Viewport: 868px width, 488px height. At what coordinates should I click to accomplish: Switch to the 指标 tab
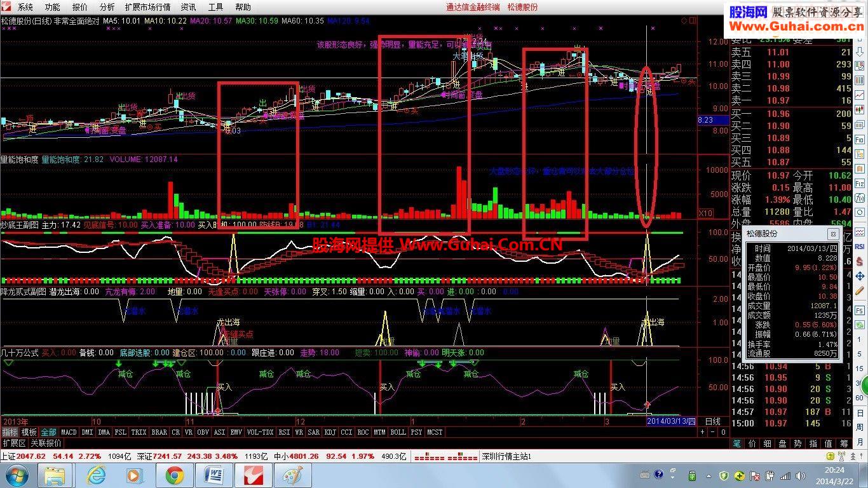click(x=10, y=432)
